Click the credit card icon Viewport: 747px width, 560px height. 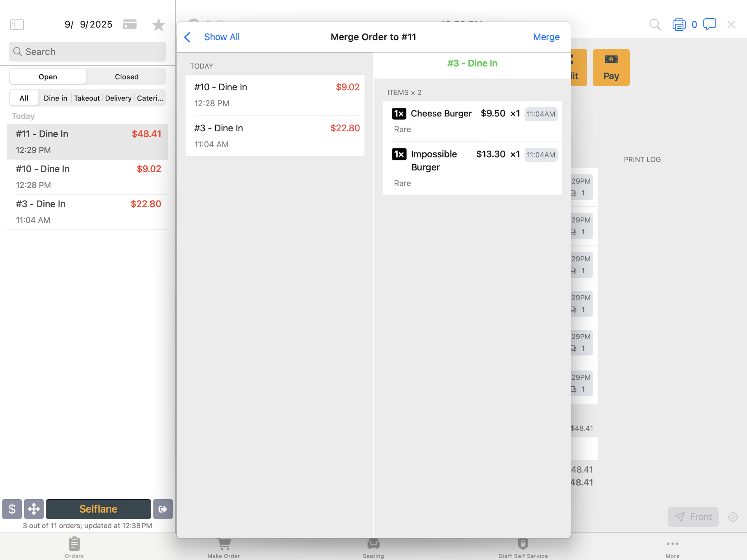129,25
